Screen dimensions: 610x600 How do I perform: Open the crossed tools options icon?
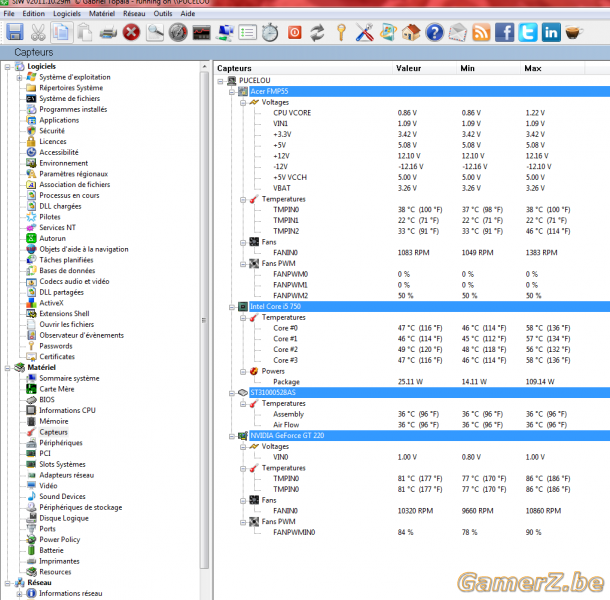tap(365, 32)
